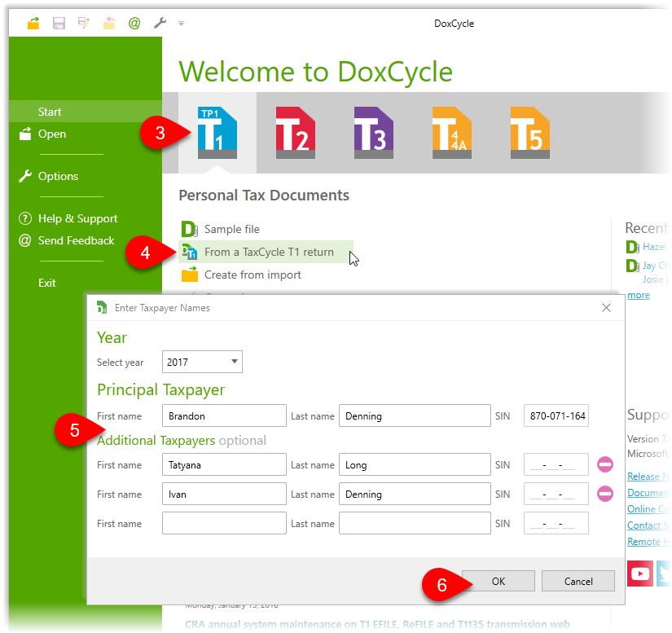Click the Twitter icon
672x633 pixels.
point(663,574)
